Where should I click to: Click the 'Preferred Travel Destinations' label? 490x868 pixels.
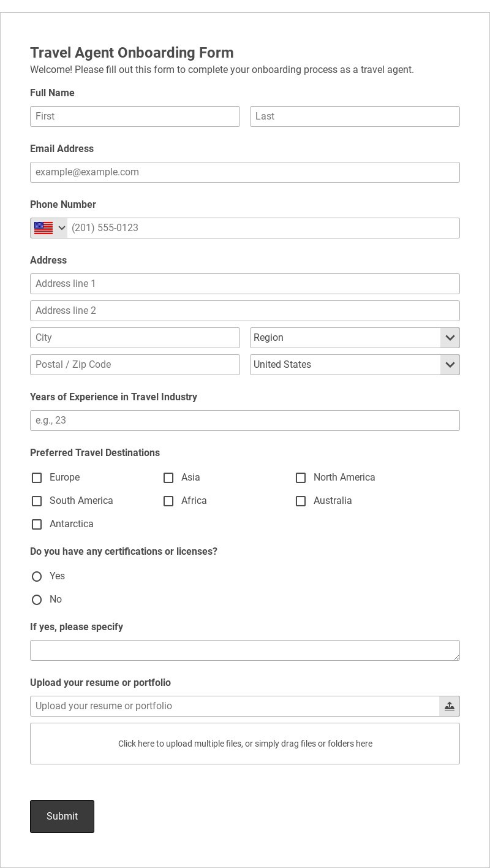(x=95, y=453)
